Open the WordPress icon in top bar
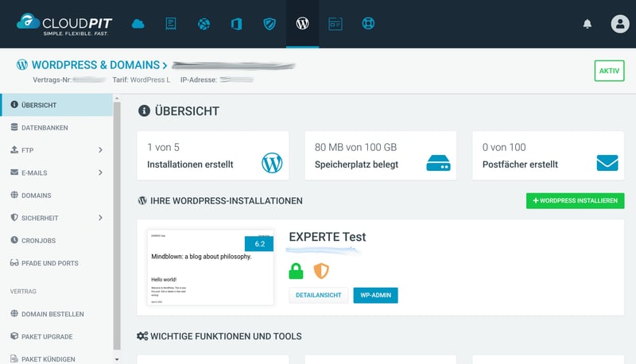Viewport: 636px width, 364px height. (x=302, y=24)
